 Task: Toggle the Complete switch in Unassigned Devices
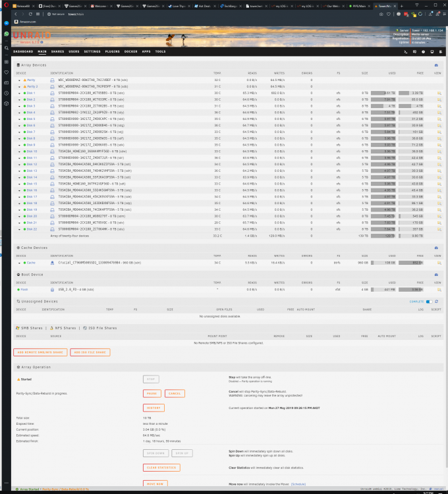pos(430,302)
